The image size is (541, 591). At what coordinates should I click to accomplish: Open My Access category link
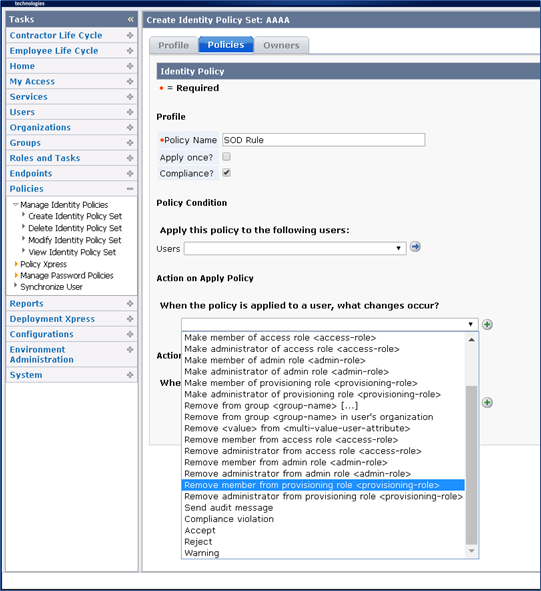pos(32,81)
